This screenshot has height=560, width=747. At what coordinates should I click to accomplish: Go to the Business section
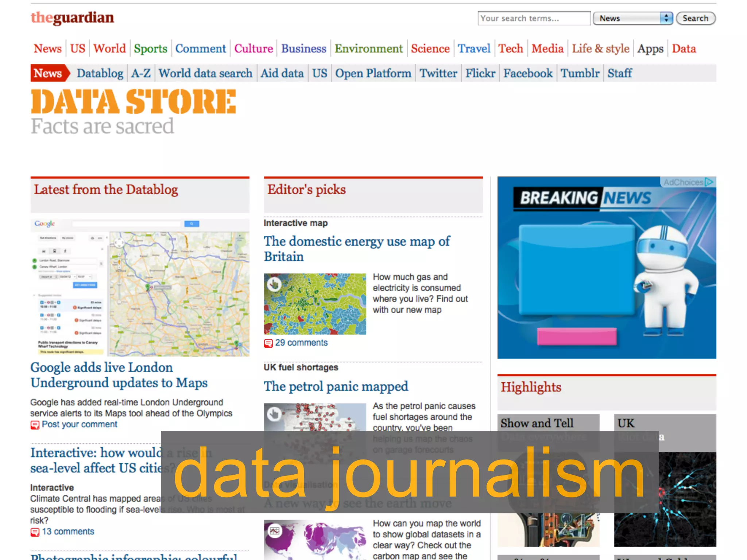point(304,48)
